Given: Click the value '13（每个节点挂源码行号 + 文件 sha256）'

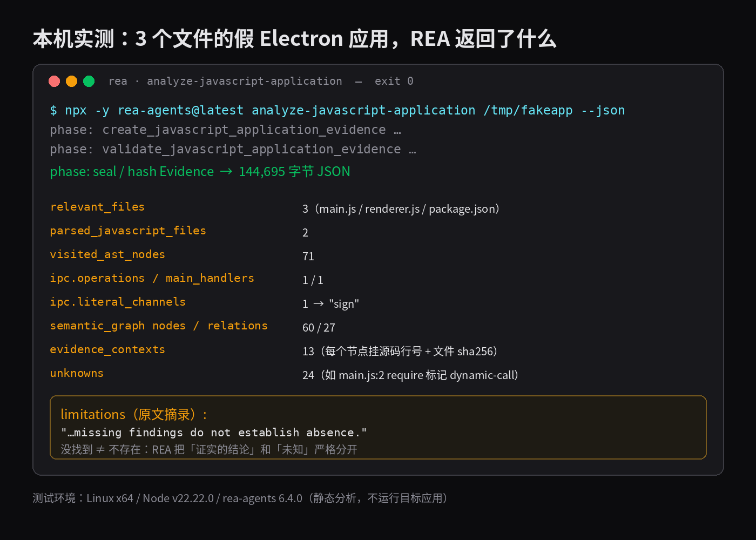Looking at the screenshot, I should point(401,352).
